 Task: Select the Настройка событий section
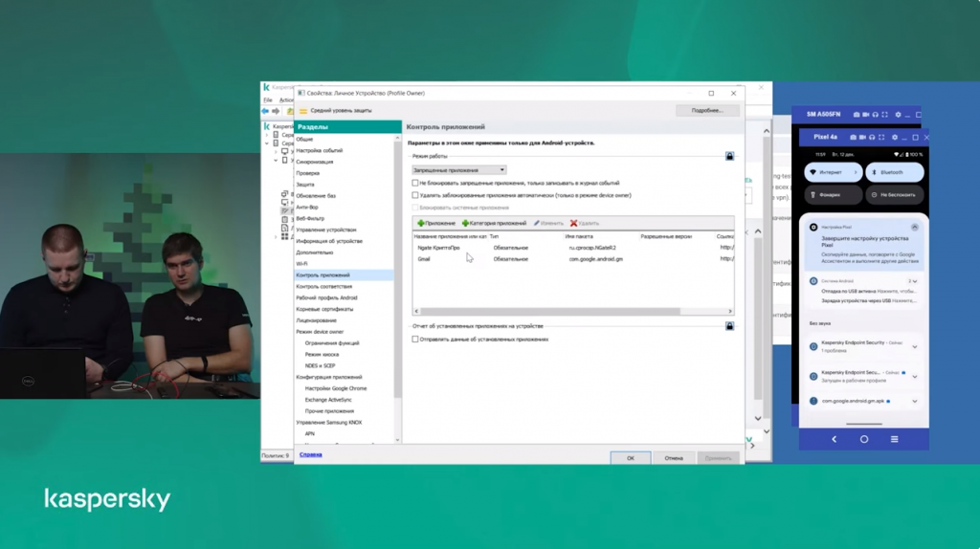pyautogui.click(x=320, y=150)
